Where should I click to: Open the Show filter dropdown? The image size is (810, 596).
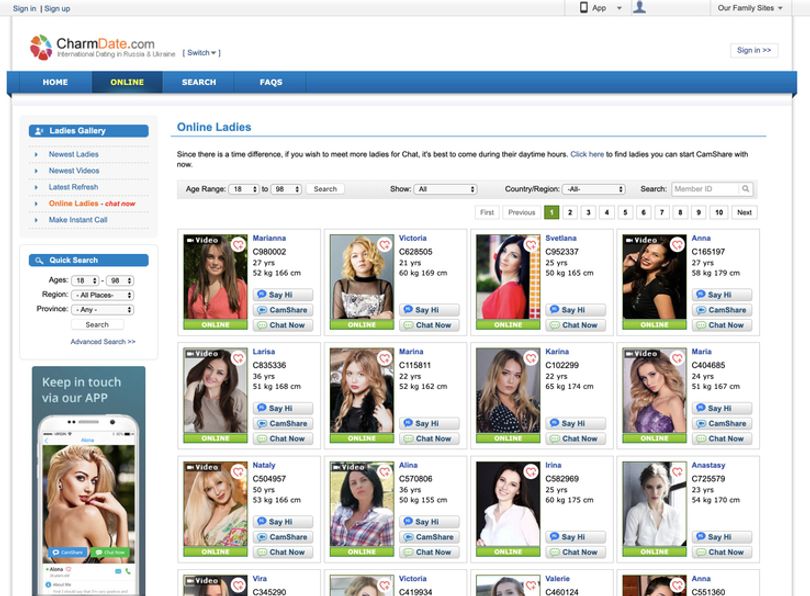445,189
